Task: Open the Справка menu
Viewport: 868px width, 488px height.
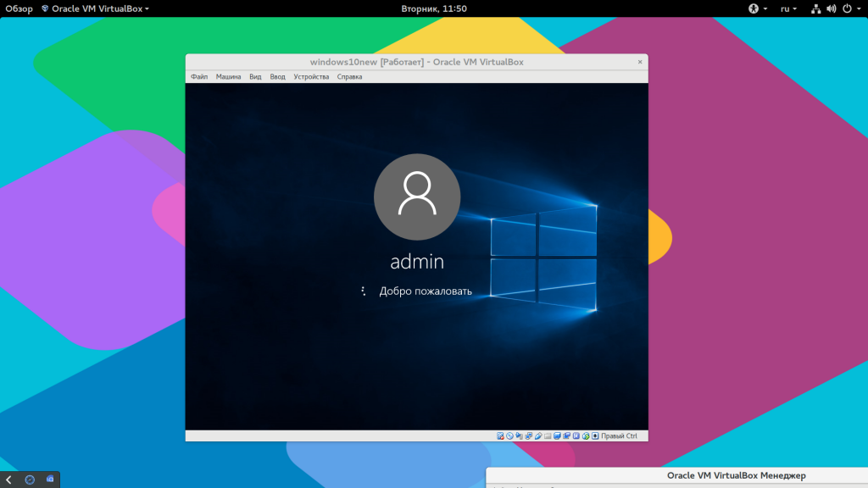Action: point(349,76)
